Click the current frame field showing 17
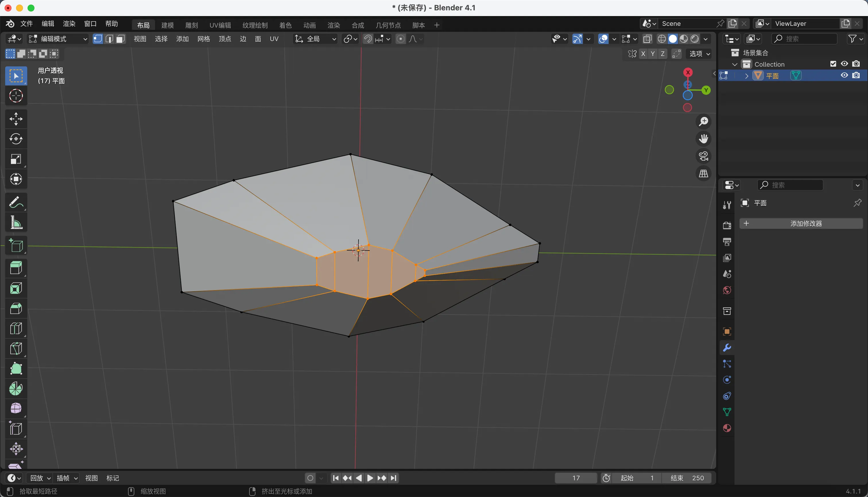 click(576, 478)
